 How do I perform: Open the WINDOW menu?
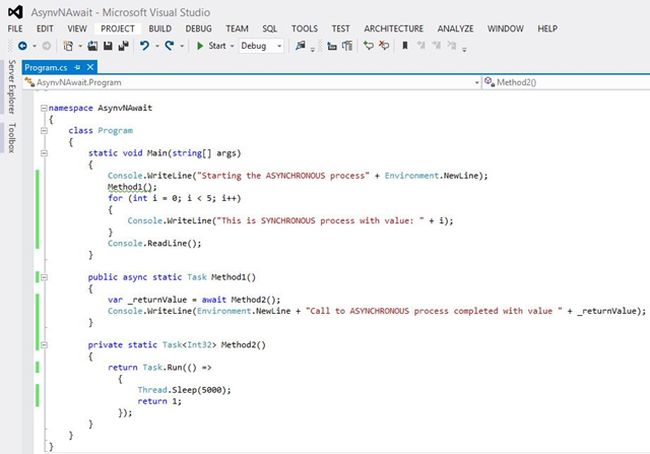point(505,29)
